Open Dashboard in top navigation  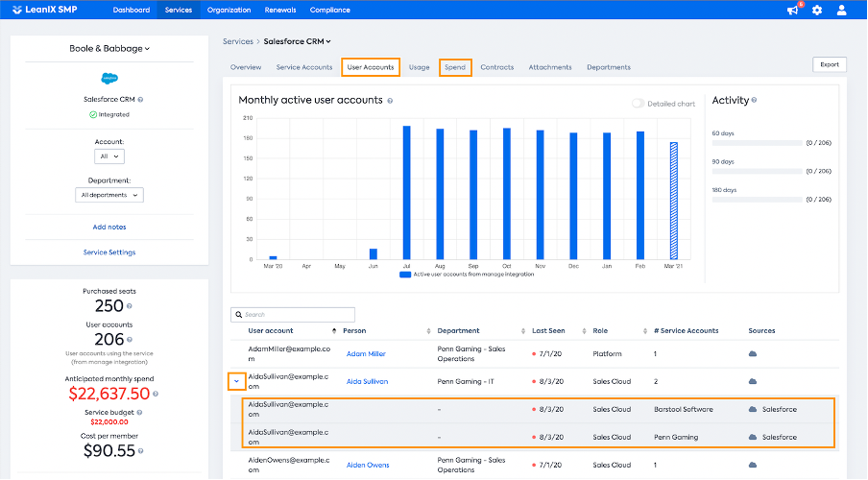tap(132, 10)
